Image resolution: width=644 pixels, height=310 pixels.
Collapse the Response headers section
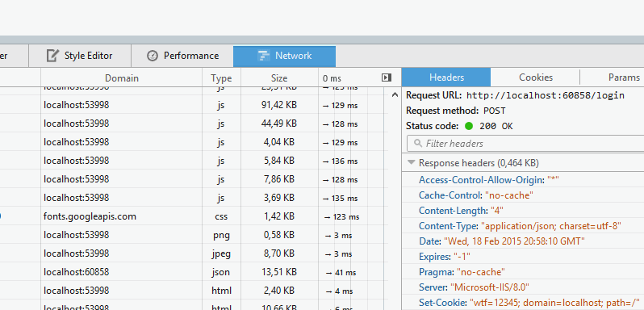tap(411, 162)
